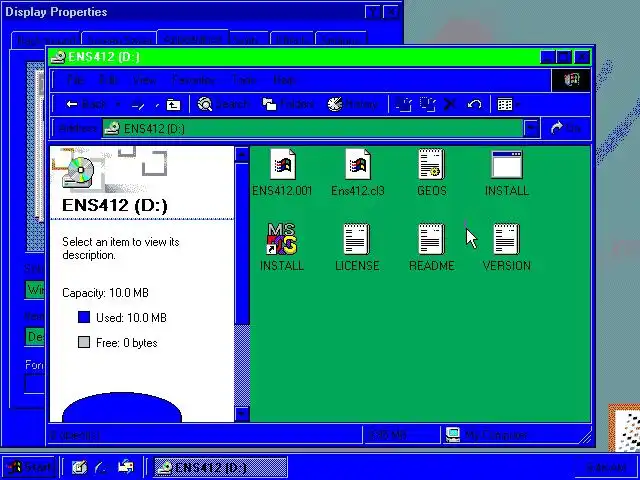The image size is (640, 480).
Task: Open the Address bar dropdown list
Action: [x=531, y=129]
